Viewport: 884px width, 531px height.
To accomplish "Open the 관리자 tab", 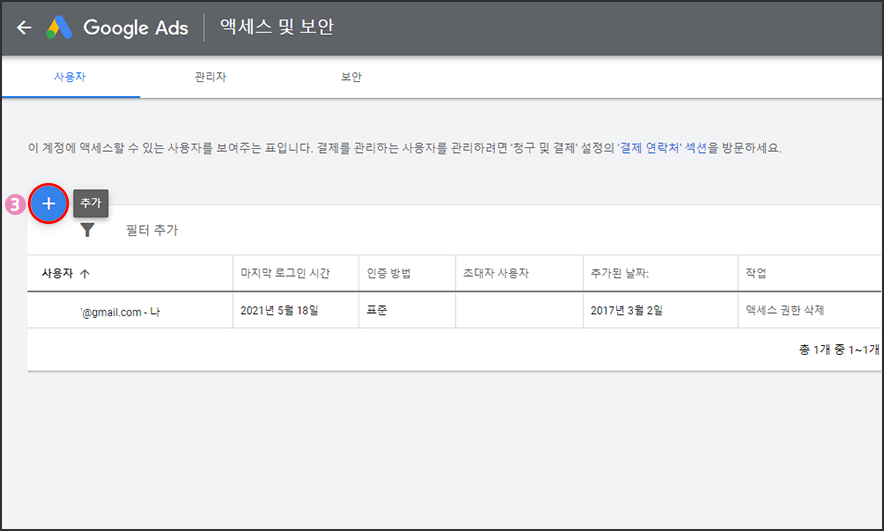I will coord(210,77).
